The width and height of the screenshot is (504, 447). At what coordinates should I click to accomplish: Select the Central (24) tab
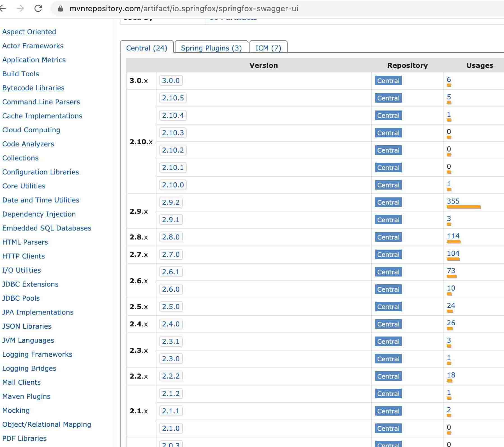tap(147, 48)
